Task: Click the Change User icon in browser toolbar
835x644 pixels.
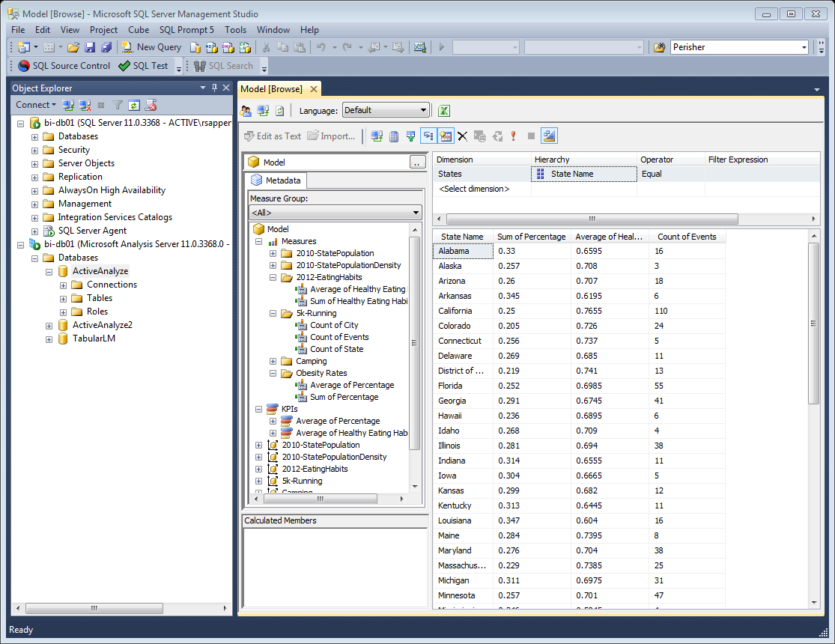Action: tap(246, 111)
